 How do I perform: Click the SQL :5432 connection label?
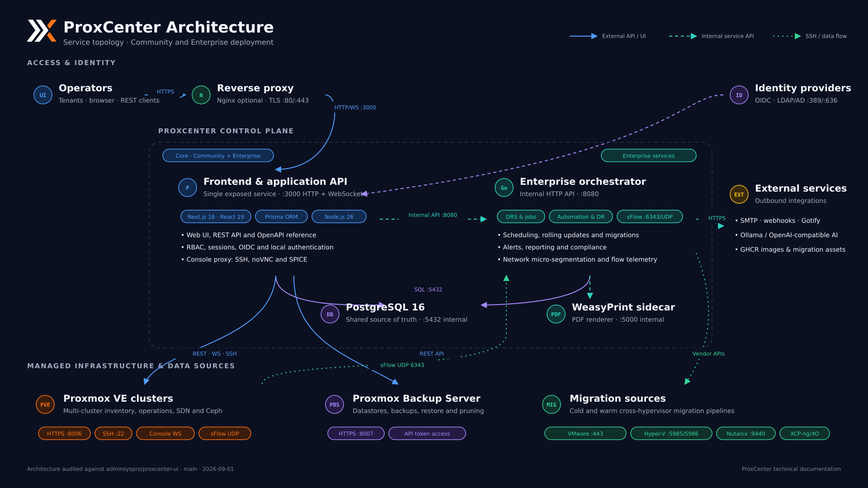(428, 290)
